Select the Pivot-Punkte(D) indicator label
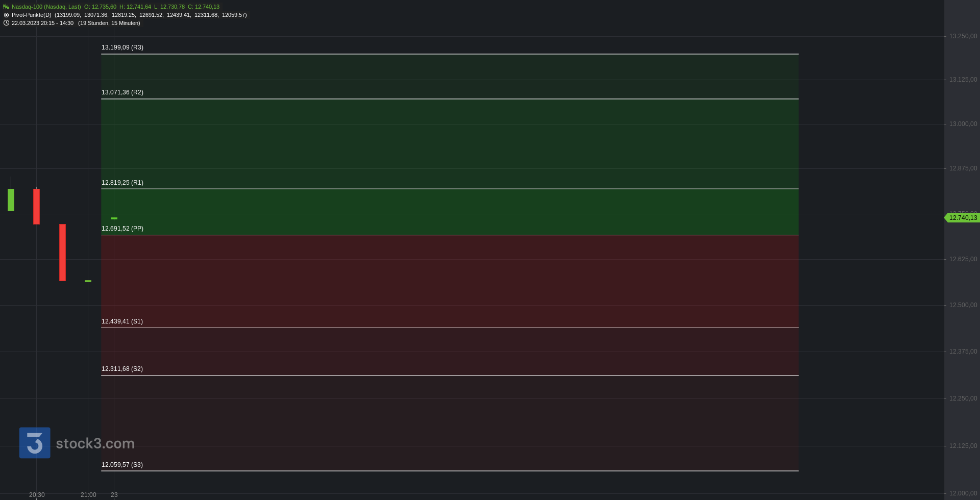Image resolution: width=980 pixels, height=500 pixels. pyautogui.click(x=32, y=15)
